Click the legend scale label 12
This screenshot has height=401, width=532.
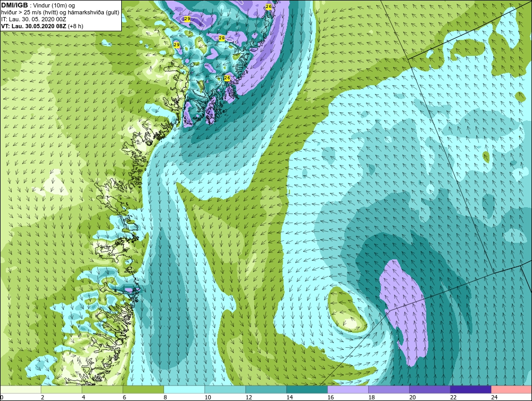248,397
